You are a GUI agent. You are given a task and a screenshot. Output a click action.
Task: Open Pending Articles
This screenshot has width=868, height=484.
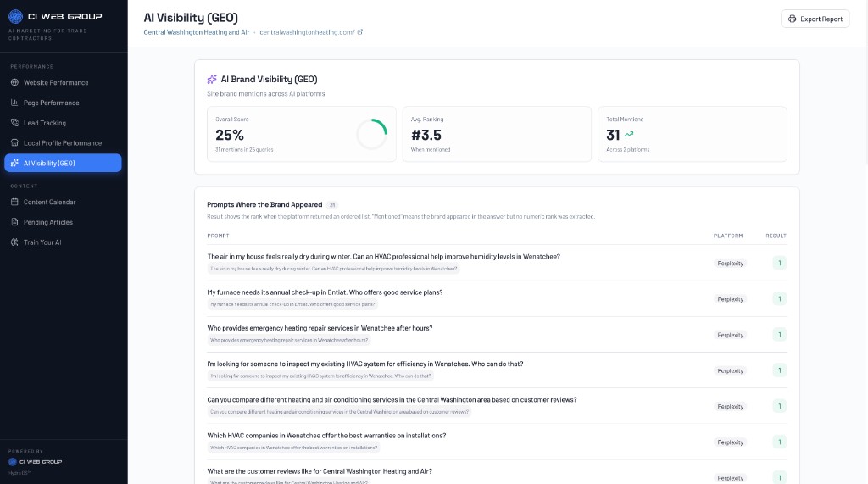[63, 222]
